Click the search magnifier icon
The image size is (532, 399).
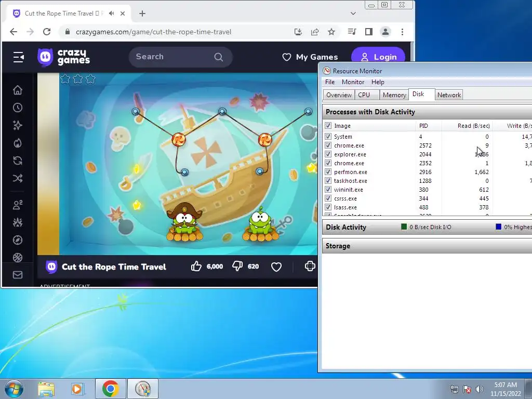219,57
